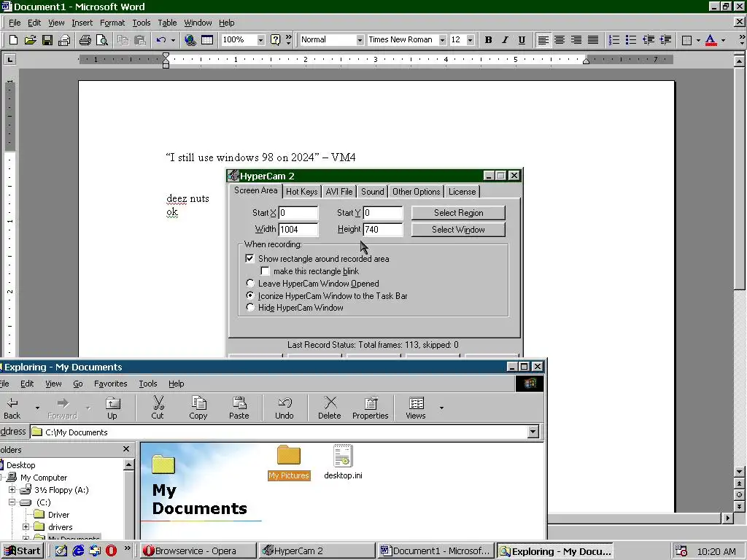Switch to Browservice - Opera taskbar button
The width and height of the screenshot is (747, 560).
coord(198,551)
